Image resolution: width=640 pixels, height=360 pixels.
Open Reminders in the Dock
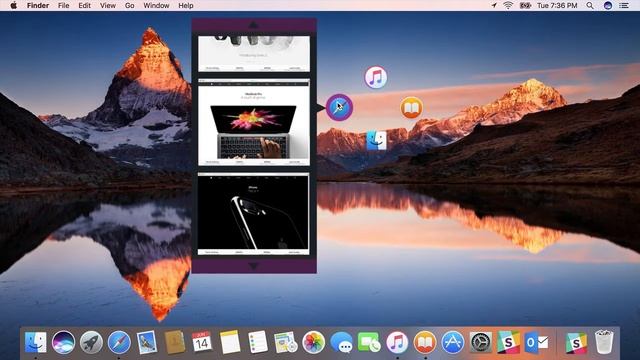coord(258,342)
